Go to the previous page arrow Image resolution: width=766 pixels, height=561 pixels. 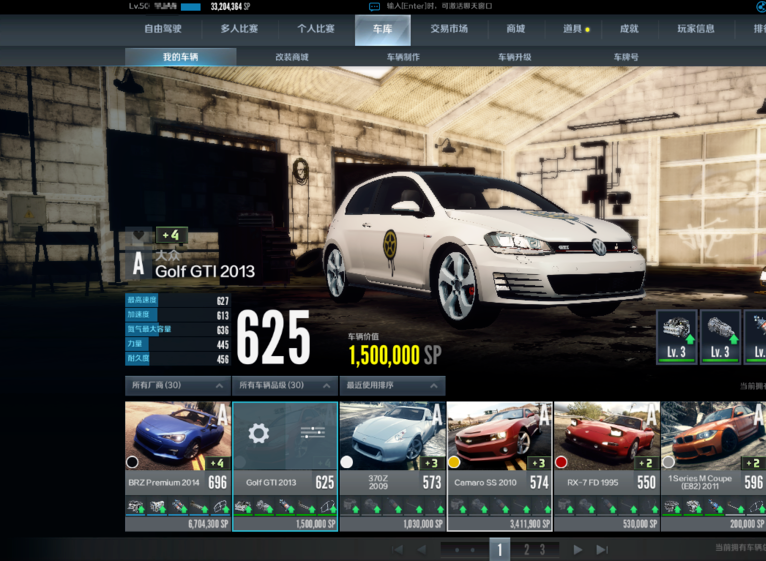pos(421,549)
